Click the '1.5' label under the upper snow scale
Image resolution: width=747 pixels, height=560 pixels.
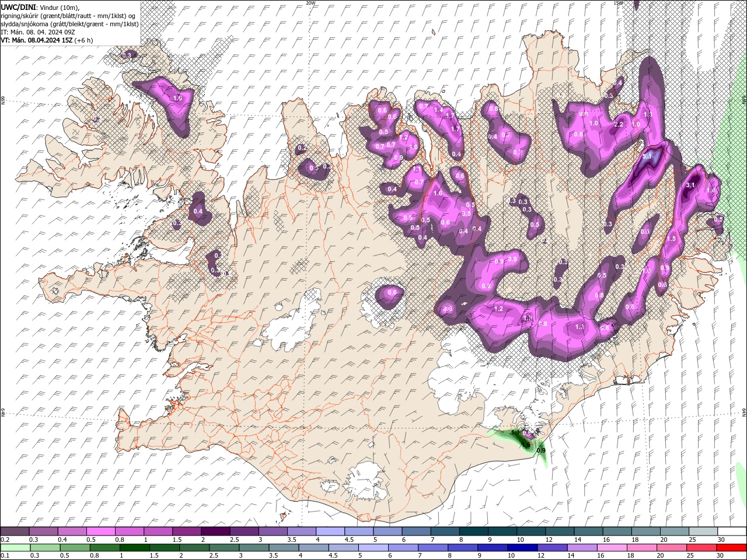point(177,540)
